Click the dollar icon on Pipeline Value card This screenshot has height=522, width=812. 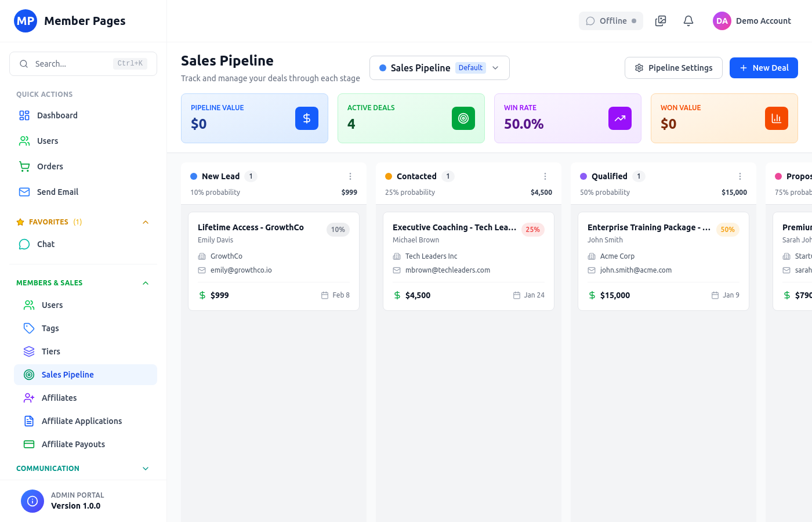click(x=306, y=118)
